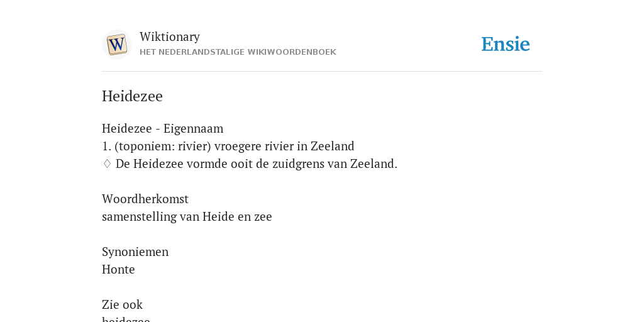Click the lowercase heidezee entry under Zie ook
Viewport: 644px width, 322px height.
click(126, 319)
